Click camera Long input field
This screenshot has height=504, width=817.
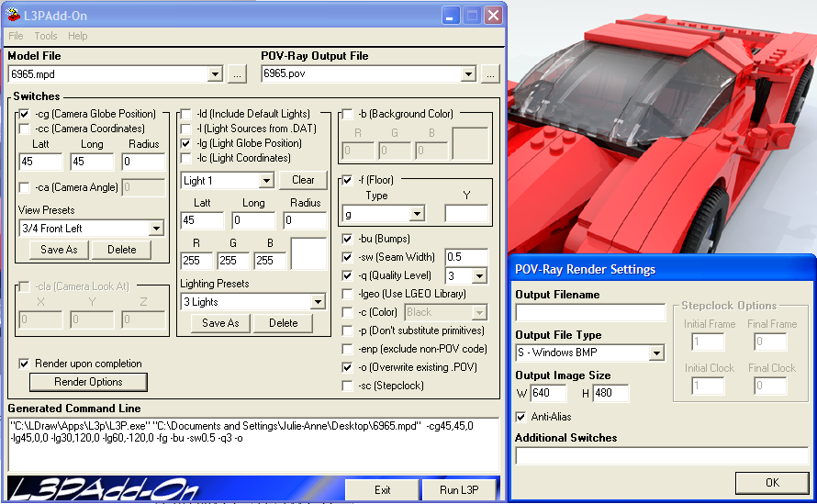coord(92,162)
